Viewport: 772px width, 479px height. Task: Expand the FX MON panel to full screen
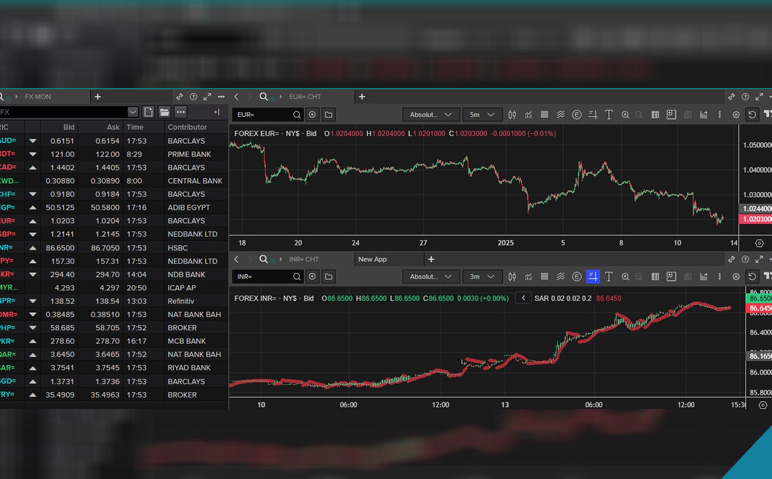click(207, 96)
